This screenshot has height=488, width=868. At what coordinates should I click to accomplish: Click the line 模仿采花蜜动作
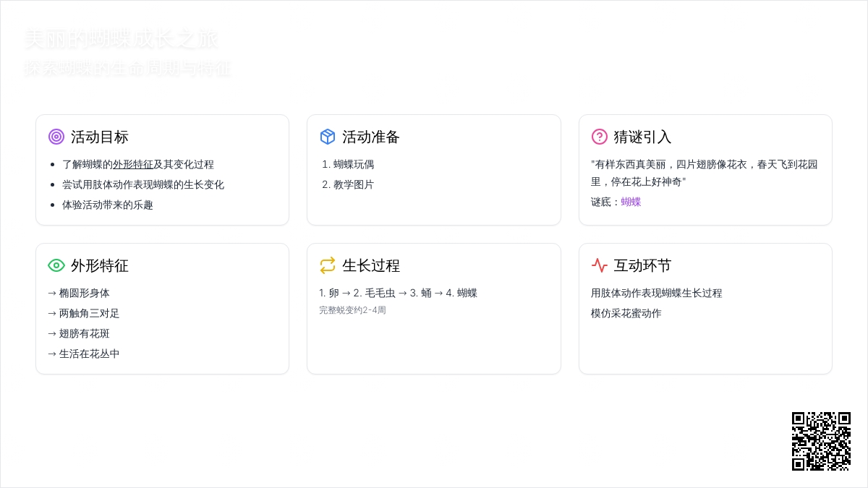tap(626, 313)
